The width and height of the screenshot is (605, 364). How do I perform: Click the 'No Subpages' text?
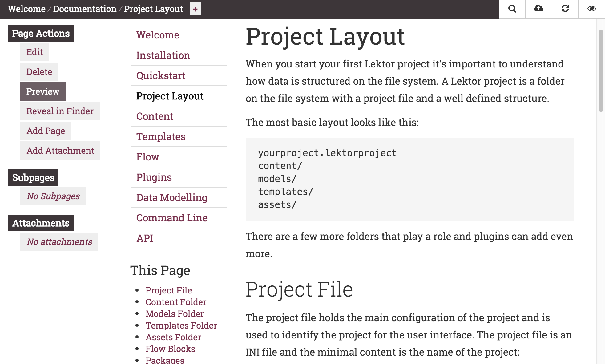(x=53, y=196)
